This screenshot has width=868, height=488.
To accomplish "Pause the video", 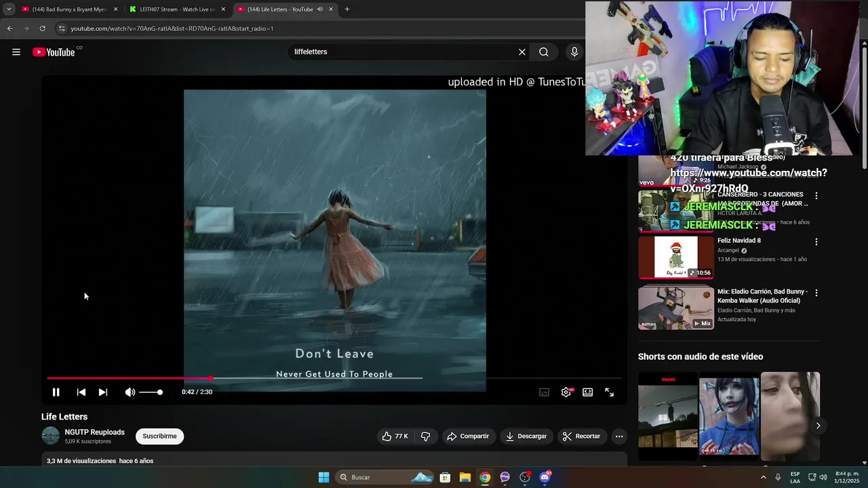I will point(56,392).
